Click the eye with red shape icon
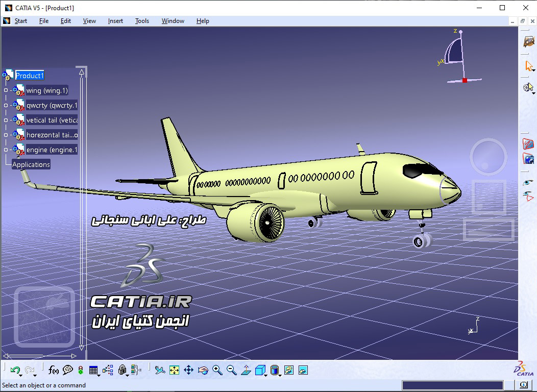Image resolution: width=537 pixels, height=392 pixels. pyautogui.click(x=528, y=196)
